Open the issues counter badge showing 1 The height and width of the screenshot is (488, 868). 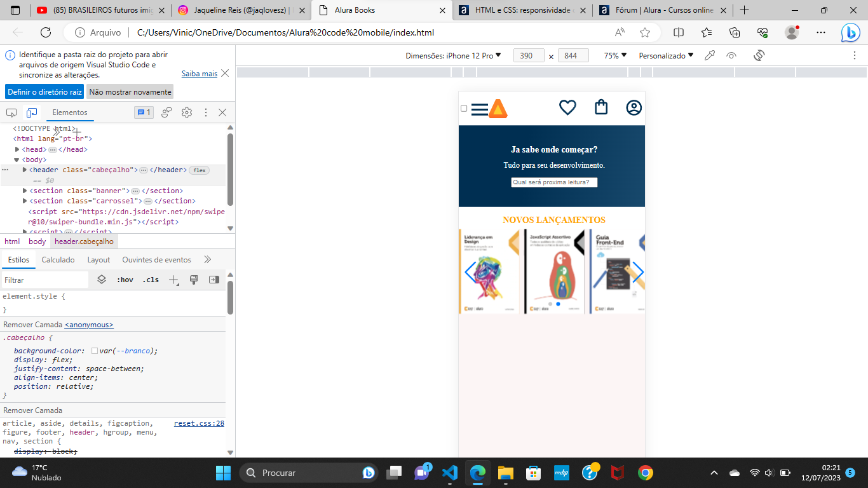click(144, 112)
